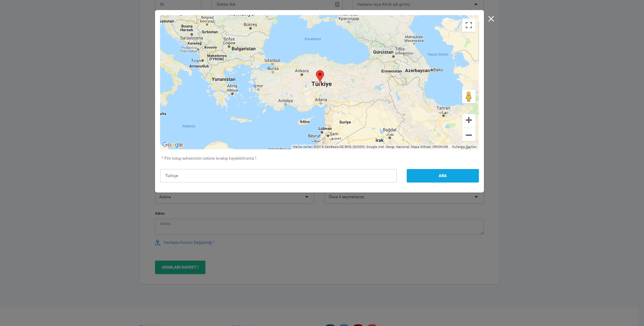This screenshot has height=326, width=644.
Task: Click the Türkiye address search field
Action: point(278,176)
